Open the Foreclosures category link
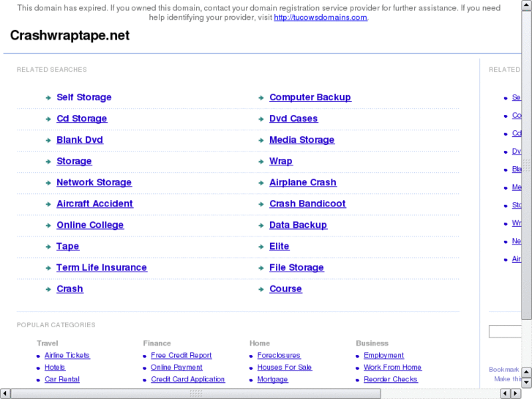Viewport: 532px width, 399px height. [x=279, y=356]
